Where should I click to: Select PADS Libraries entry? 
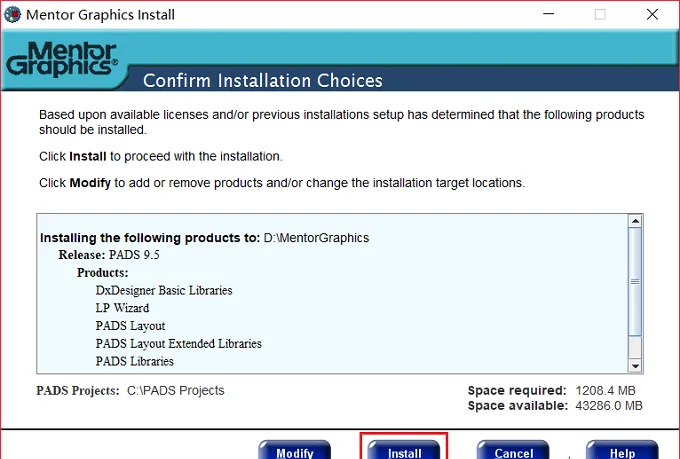pyautogui.click(x=134, y=361)
